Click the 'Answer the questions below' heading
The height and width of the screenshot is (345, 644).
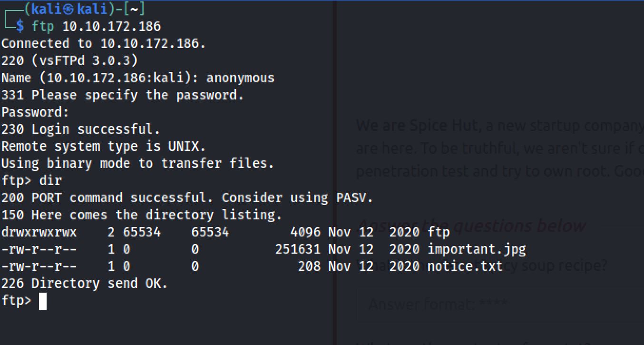pyautogui.click(x=471, y=225)
